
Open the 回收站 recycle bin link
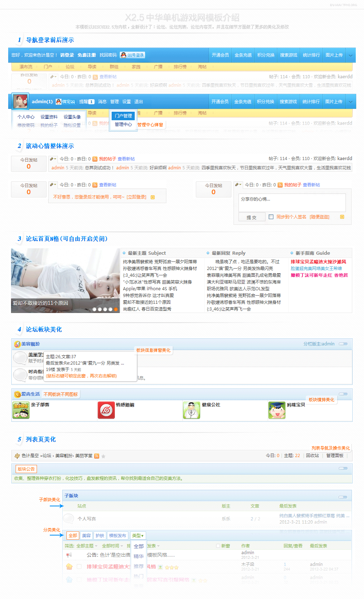point(312,456)
